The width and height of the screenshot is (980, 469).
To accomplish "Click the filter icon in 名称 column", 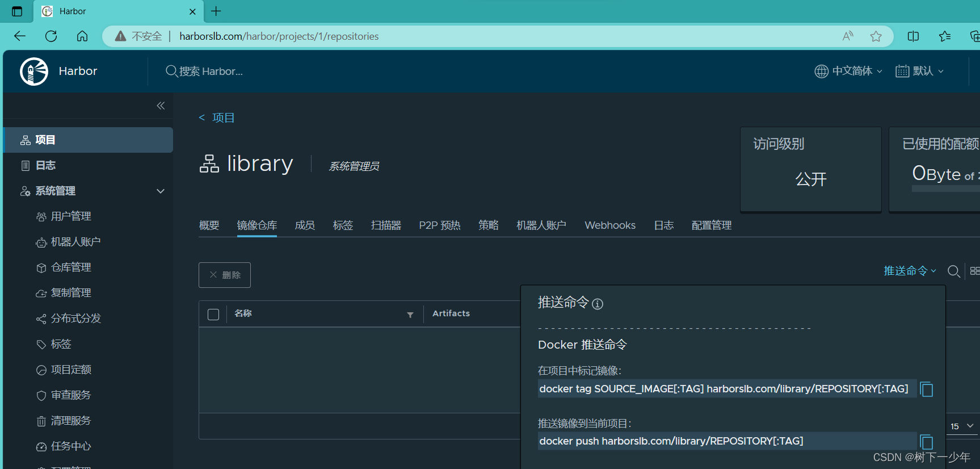I will coord(410,315).
